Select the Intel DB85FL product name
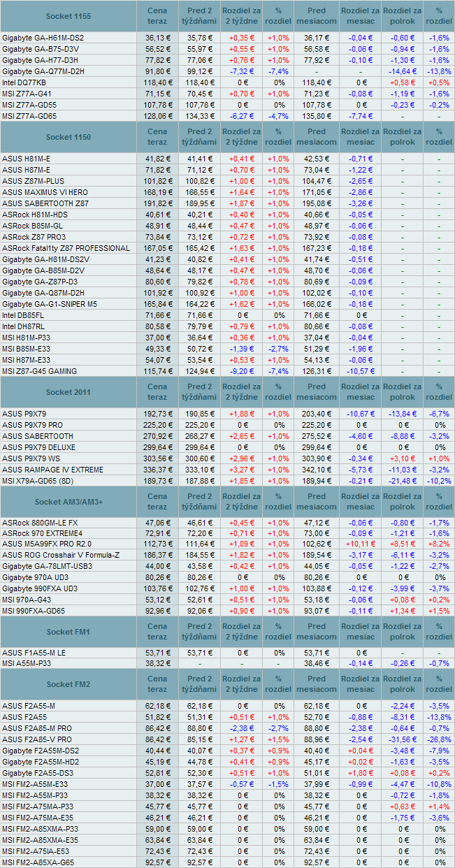The image size is (455, 868). coord(23,315)
